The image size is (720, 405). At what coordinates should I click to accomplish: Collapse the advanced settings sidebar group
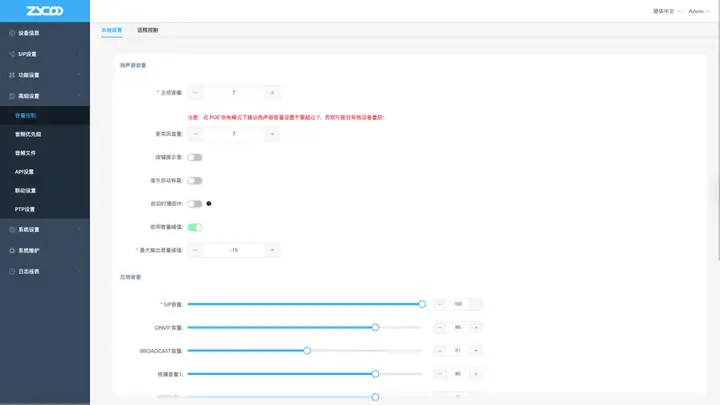45,96
